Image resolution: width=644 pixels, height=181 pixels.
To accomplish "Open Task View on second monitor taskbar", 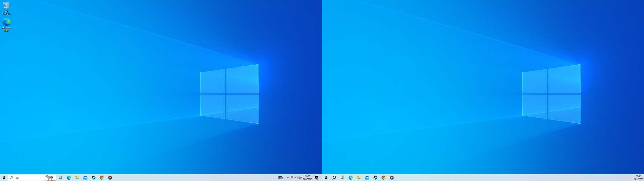I will (342, 178).
